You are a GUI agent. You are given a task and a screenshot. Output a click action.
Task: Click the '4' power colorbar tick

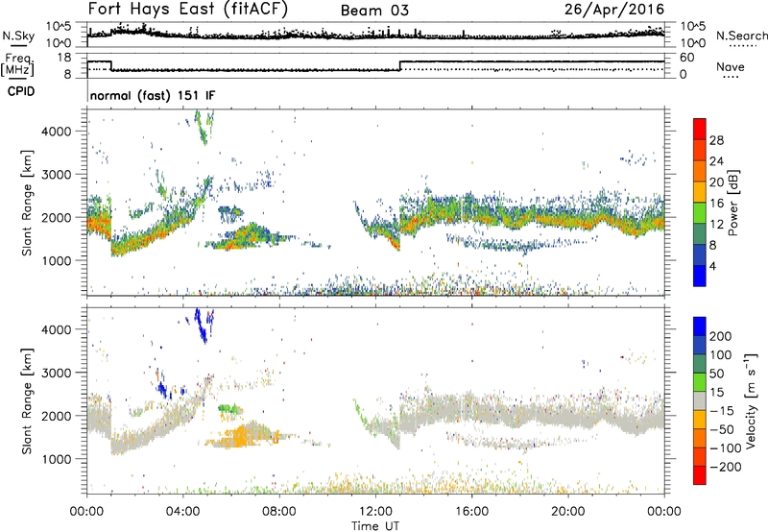click(x=712, y=267)
